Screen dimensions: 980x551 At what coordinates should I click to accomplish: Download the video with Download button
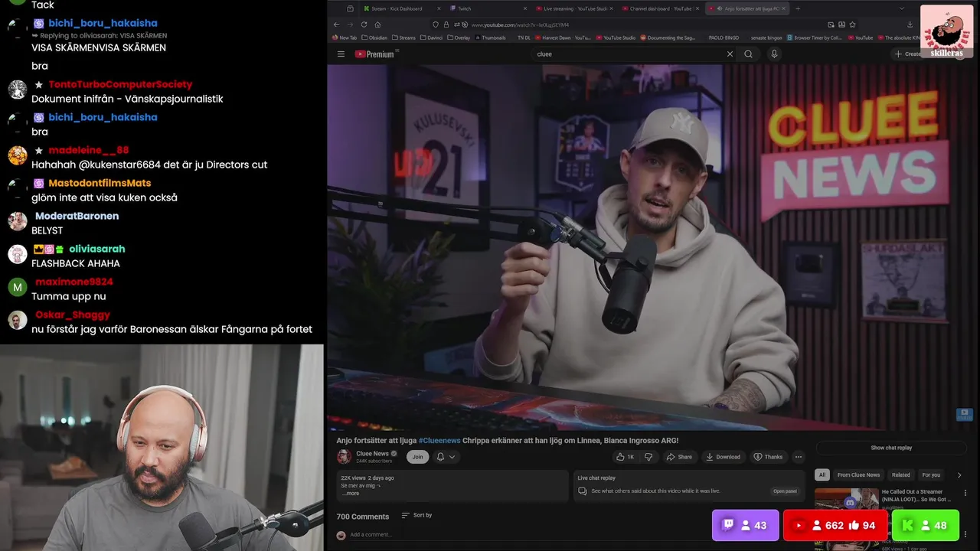(723, 457)
